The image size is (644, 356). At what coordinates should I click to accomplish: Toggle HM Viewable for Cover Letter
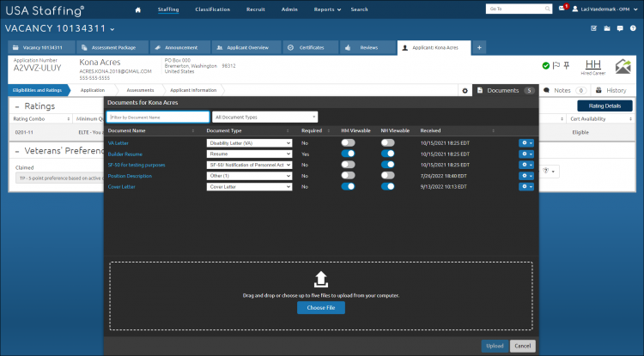pos(348,186)
